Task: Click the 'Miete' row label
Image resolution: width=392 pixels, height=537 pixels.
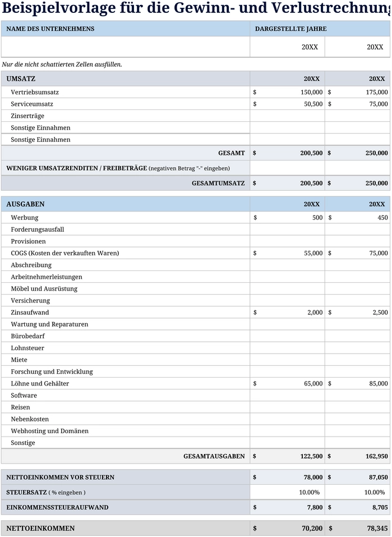Action: (19, 360)
